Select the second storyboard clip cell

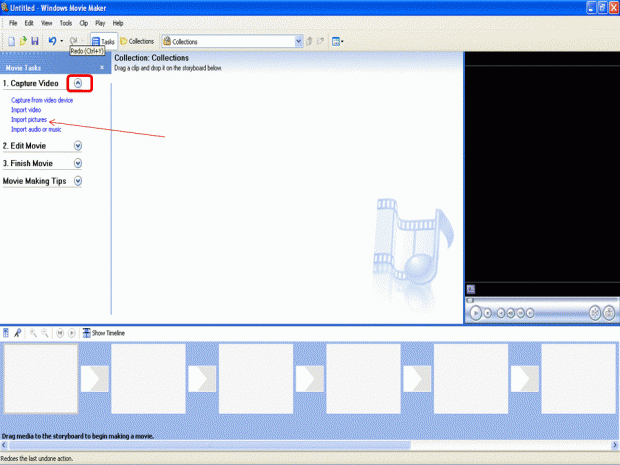point(148,378)
